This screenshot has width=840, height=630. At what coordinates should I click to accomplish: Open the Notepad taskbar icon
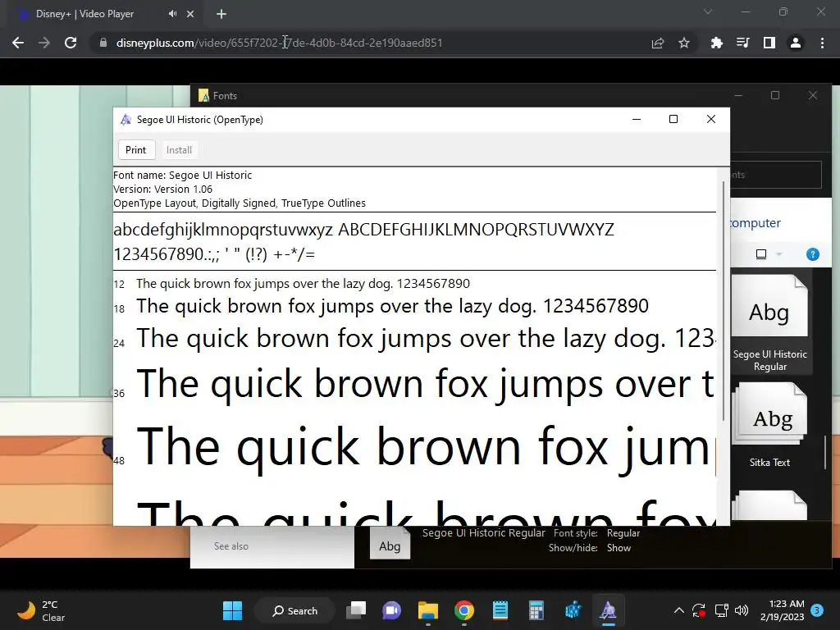500,610
